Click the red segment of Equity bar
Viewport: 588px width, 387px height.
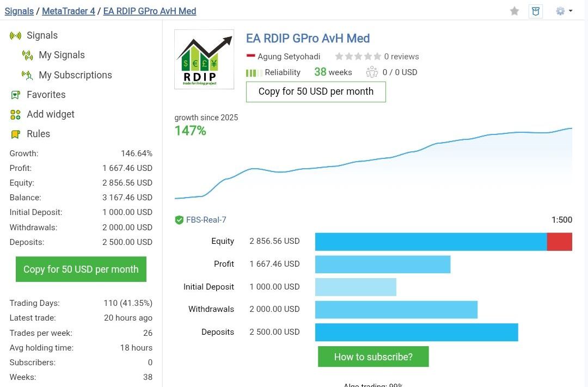coord(559,242)
